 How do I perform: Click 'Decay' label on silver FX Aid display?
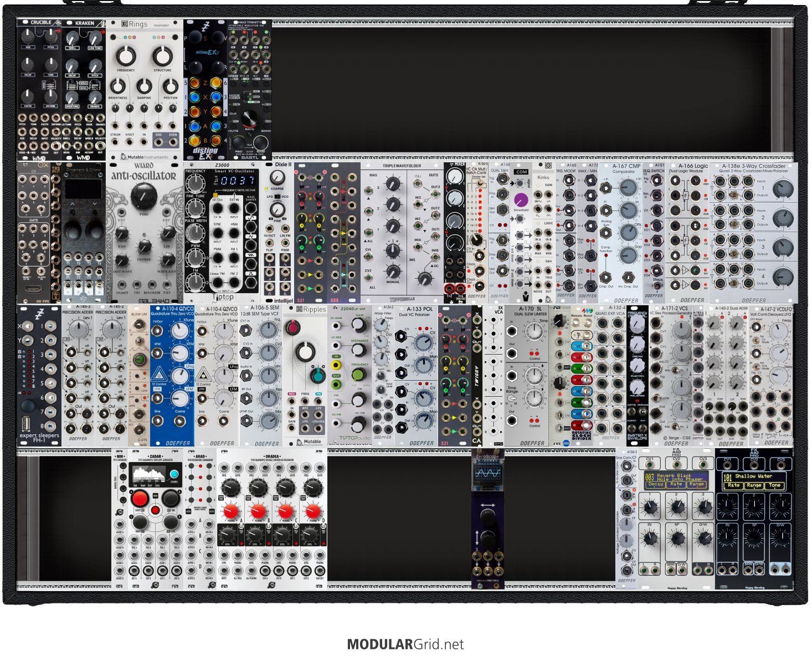pos(656,484)
